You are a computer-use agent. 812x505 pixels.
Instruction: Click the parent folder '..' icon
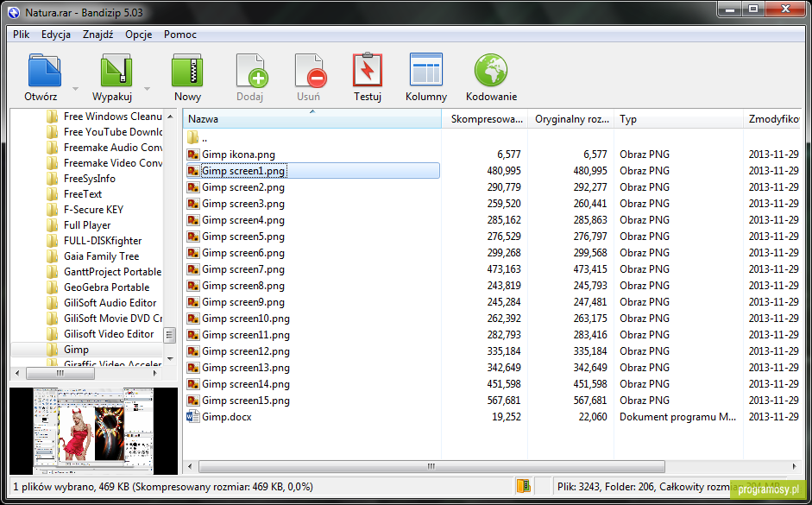192,137
